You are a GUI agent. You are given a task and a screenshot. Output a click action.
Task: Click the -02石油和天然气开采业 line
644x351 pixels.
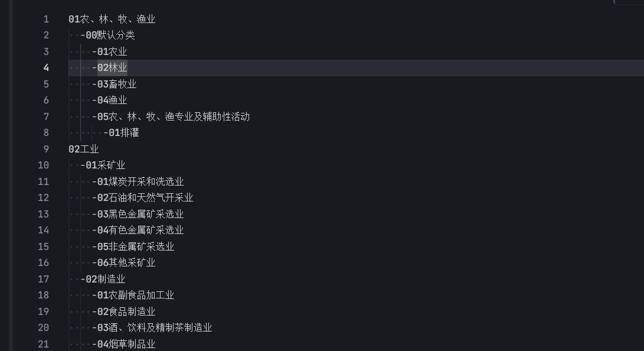pyautogui.click(x=142, y=198)
